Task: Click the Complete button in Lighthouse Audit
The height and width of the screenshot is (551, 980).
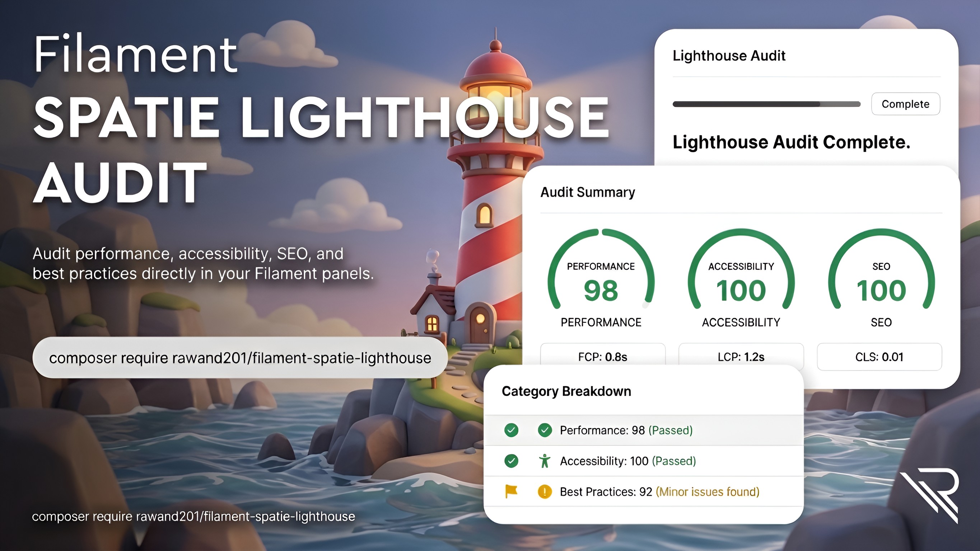Action: click(x=905, y=104)
